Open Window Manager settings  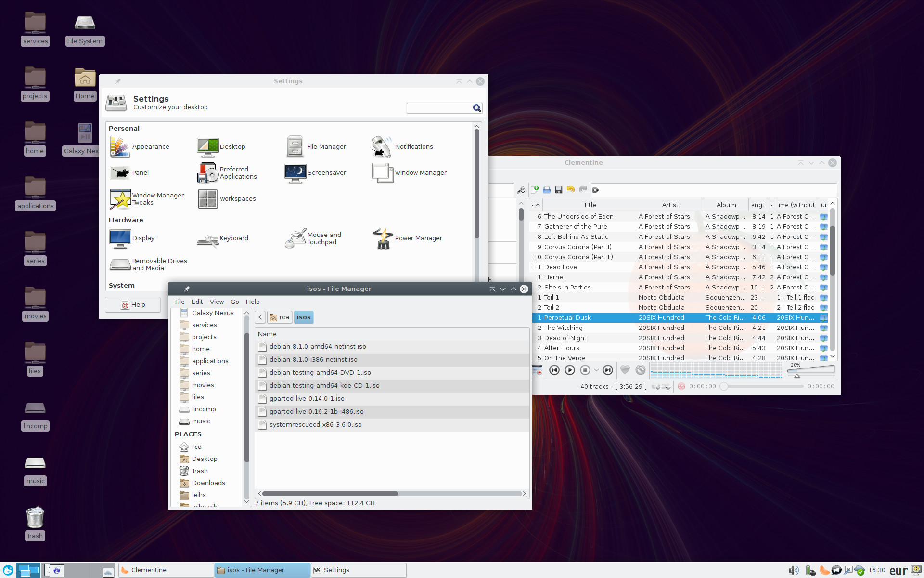(410, 173)
